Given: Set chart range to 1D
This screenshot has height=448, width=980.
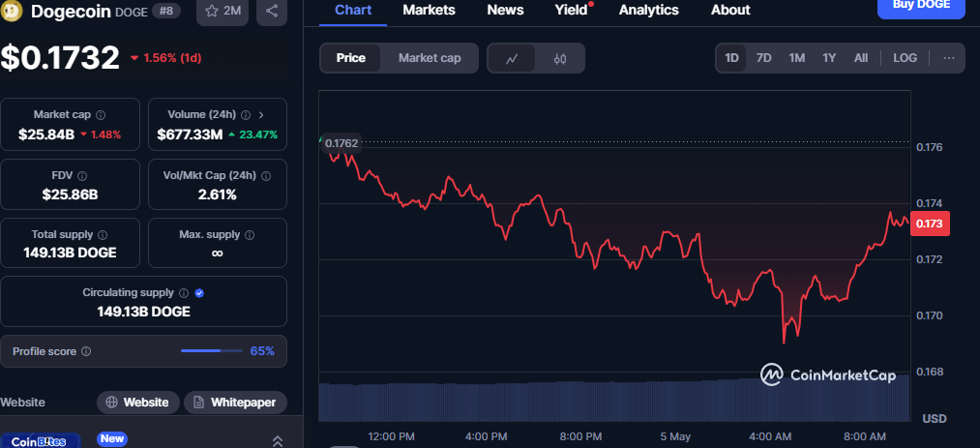Looking at the screenshot, I should (x=731, y=58).
